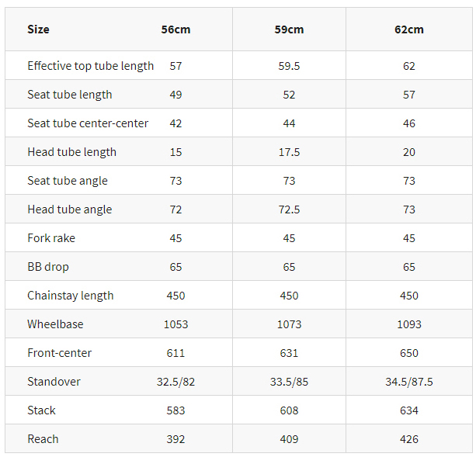Click the Stack value 608
476x457 pixels.
pyautogui.click(x=289, y=410)
